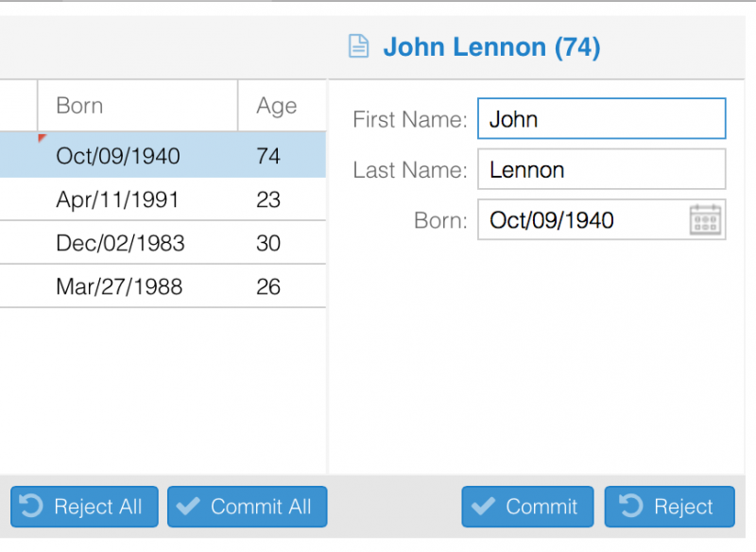
Task: Click the red edit marker on Oct/09/1940 cell
Action: click(40, 140)
